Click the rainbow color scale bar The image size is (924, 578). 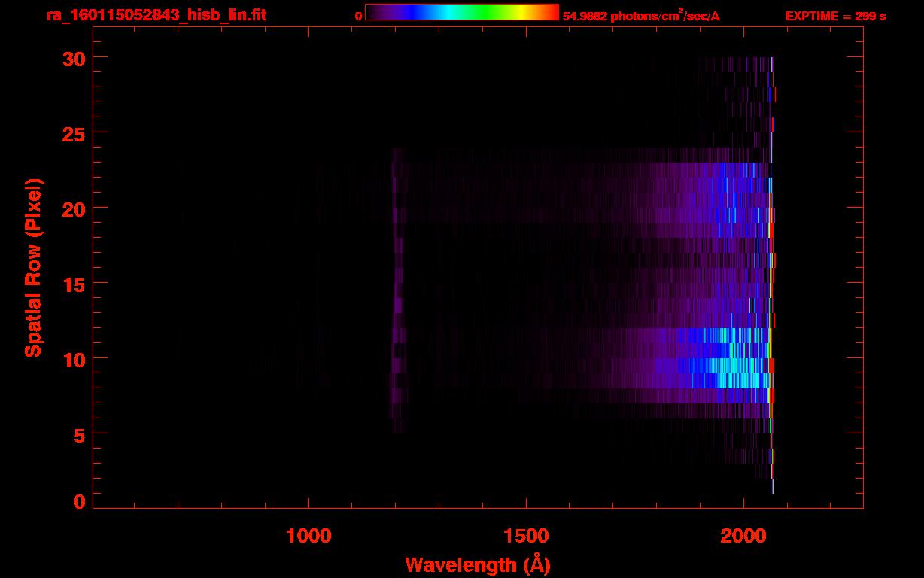[462, 12]
